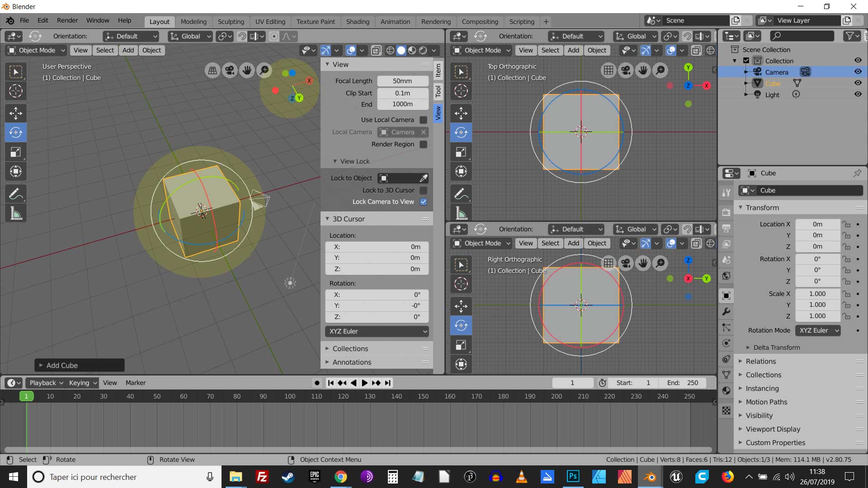Switch to the Sculpting workspace tab
The image size is (868, 488).
tap(231, 22)
